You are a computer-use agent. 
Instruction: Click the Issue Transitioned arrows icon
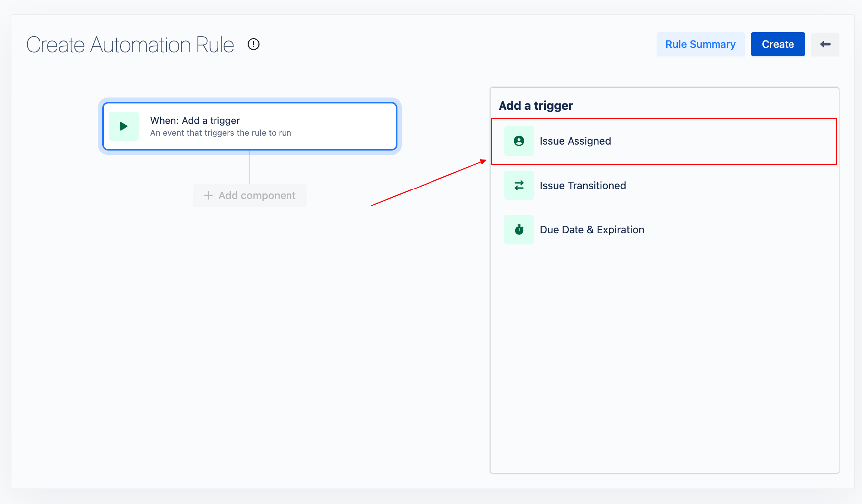pos(519,186)
